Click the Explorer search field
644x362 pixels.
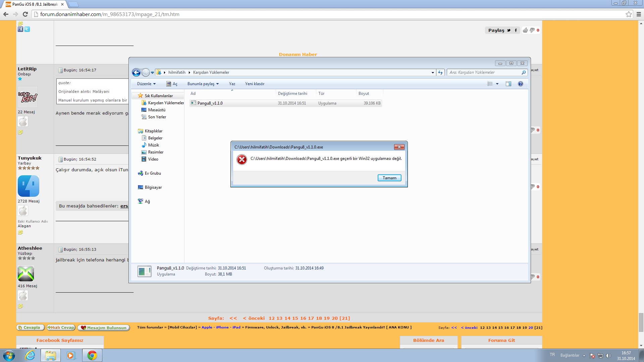[487, 72]
